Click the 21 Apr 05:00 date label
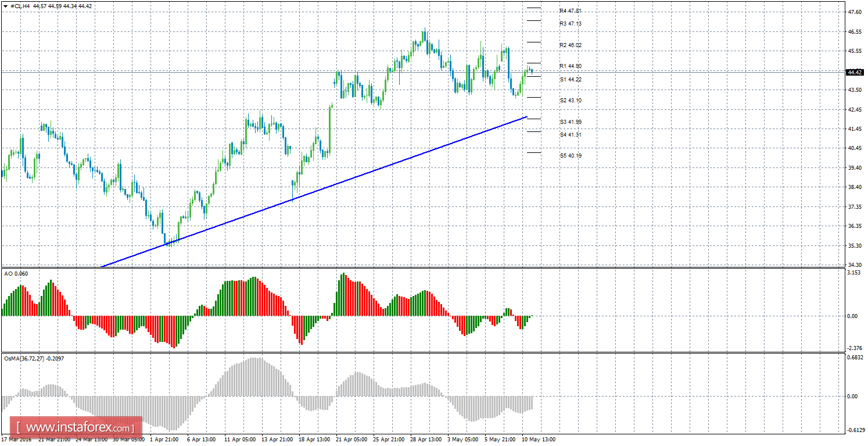 pyautogui.click(x=350, y=440)
